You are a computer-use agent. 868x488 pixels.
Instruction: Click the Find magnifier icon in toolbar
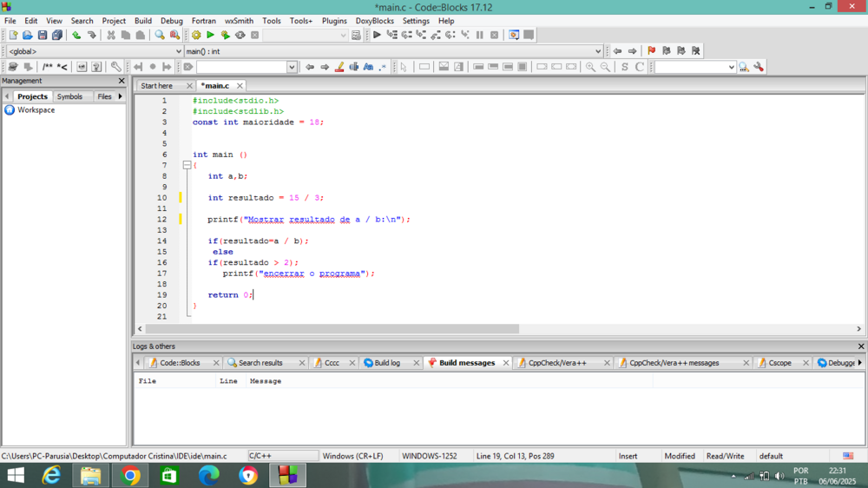click(160, 36)
